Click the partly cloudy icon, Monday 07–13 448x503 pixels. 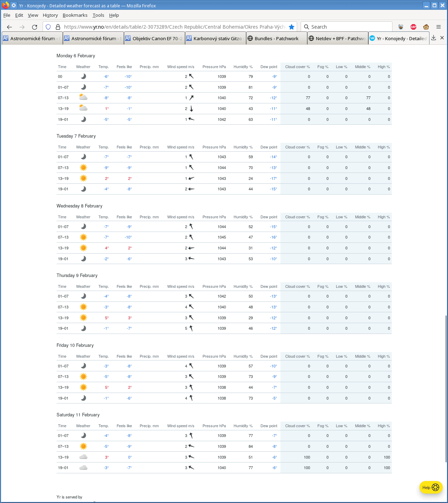[83, 97]
